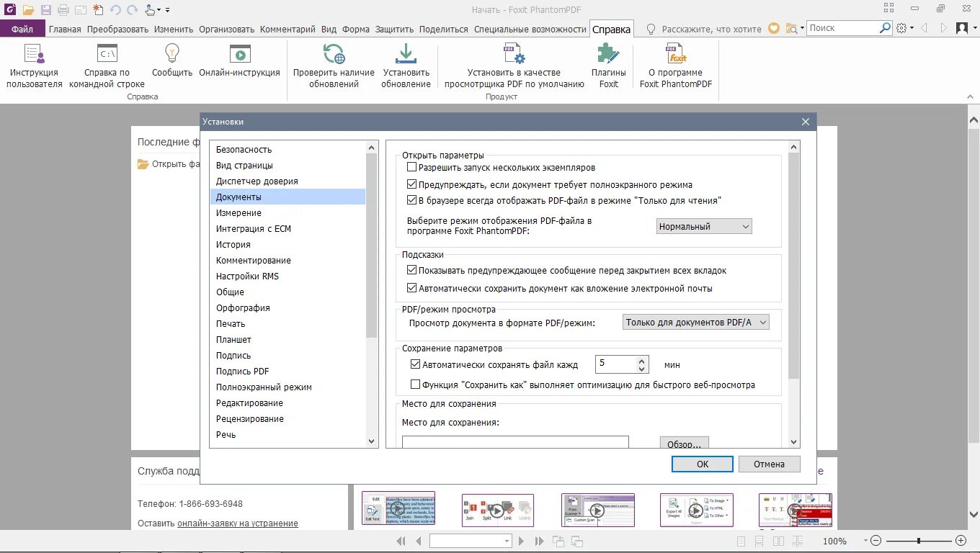Open the page number dropdown in status bar

click(x=507, y=541)
